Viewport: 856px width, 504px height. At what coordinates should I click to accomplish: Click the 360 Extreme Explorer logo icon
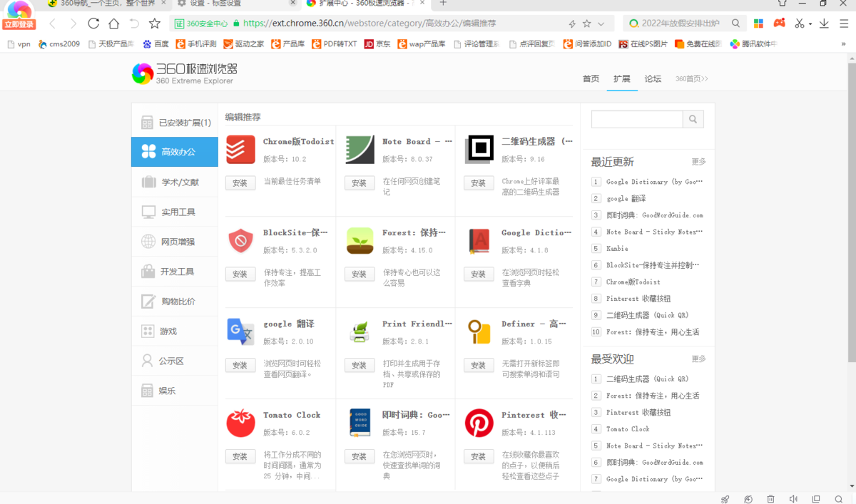(142, 73)
